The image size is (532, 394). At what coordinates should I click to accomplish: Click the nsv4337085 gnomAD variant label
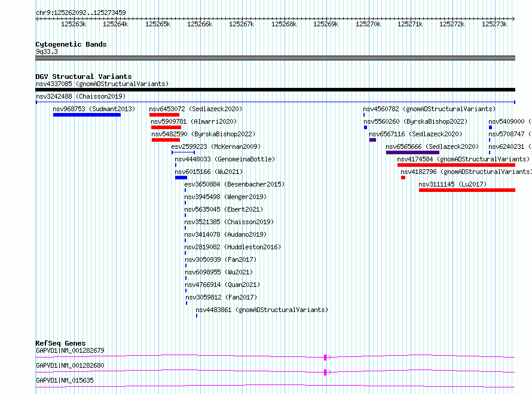click(x=102, y=84)
